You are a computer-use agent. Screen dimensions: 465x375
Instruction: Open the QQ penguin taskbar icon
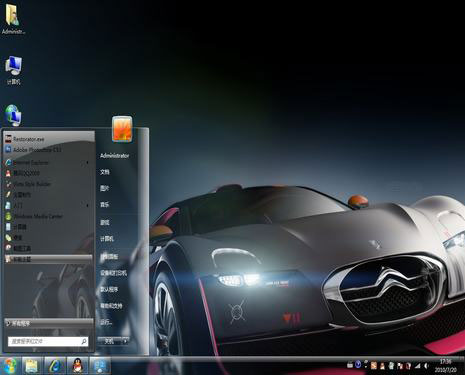click(x=77, y=366)
